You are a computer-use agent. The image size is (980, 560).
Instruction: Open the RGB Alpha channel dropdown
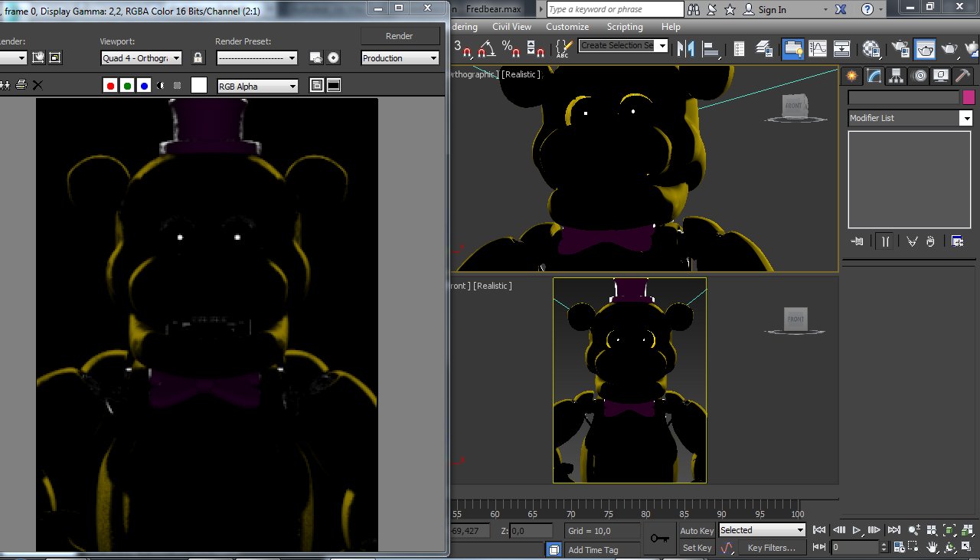tap(258, 87)
